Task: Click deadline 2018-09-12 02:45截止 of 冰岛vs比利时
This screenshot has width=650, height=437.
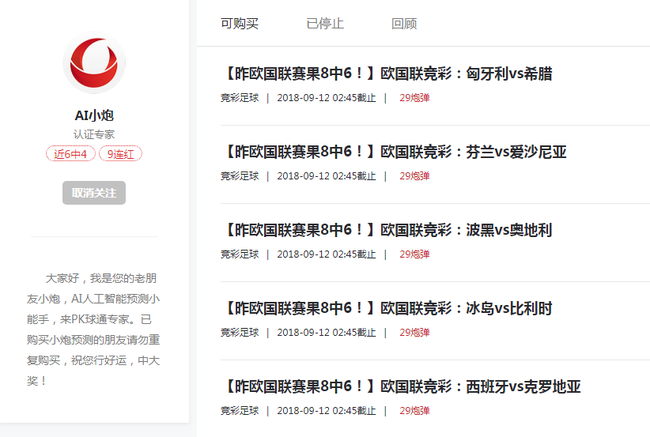Action: click(x=327, y=333)
